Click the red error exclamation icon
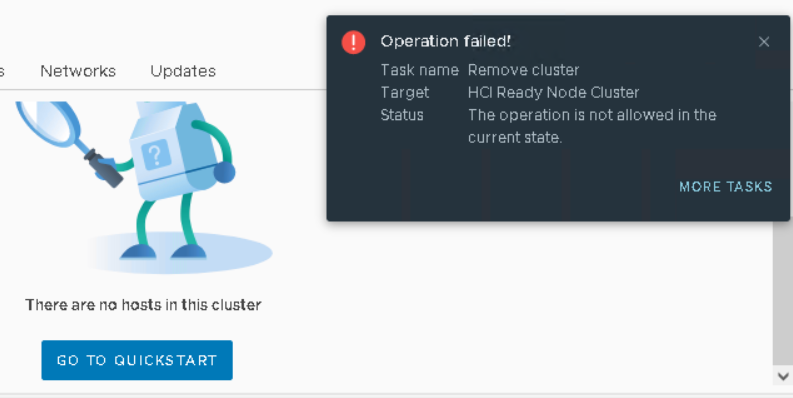This screenshot has width=793, height=398. click(x=354, y=42)
